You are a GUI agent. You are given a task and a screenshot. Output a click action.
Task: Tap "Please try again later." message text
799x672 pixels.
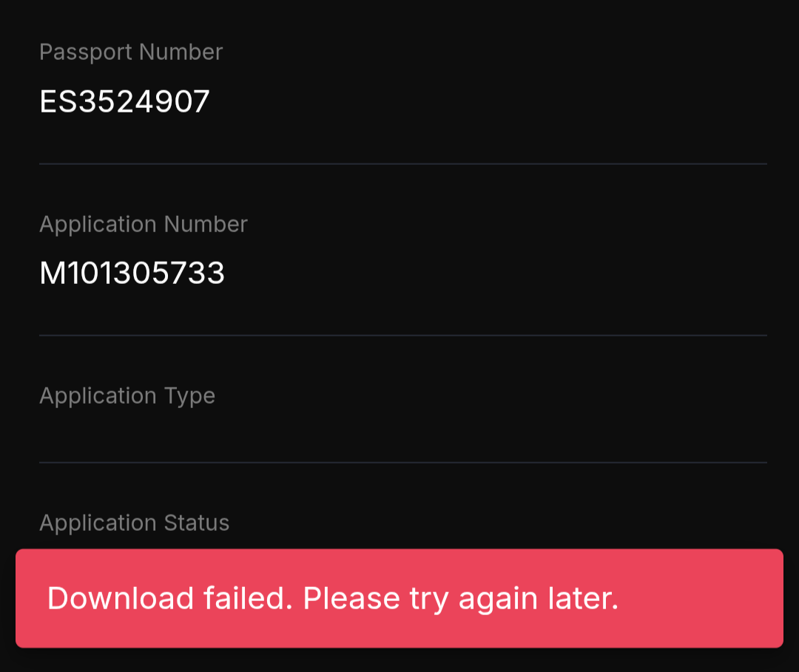tap(460, 598)
